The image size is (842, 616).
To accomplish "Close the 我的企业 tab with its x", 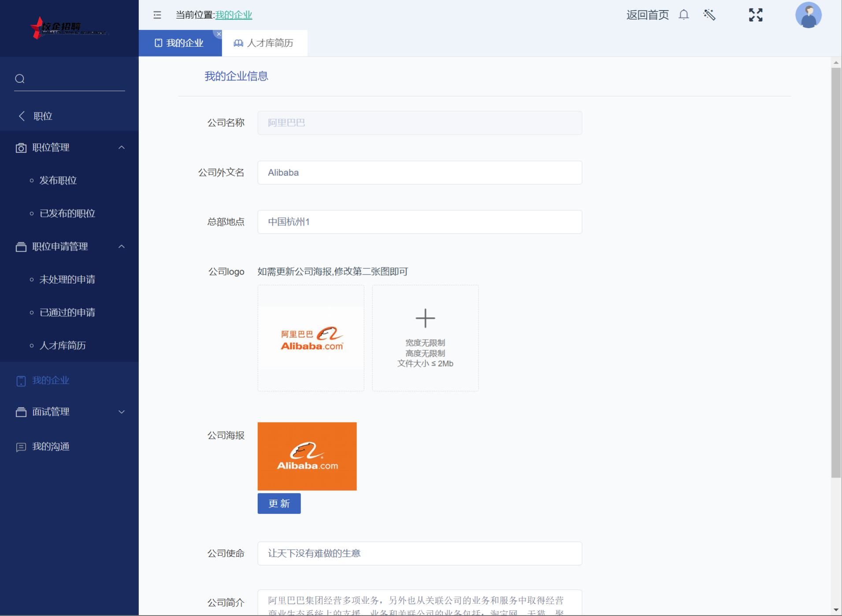I will [219, 34].
